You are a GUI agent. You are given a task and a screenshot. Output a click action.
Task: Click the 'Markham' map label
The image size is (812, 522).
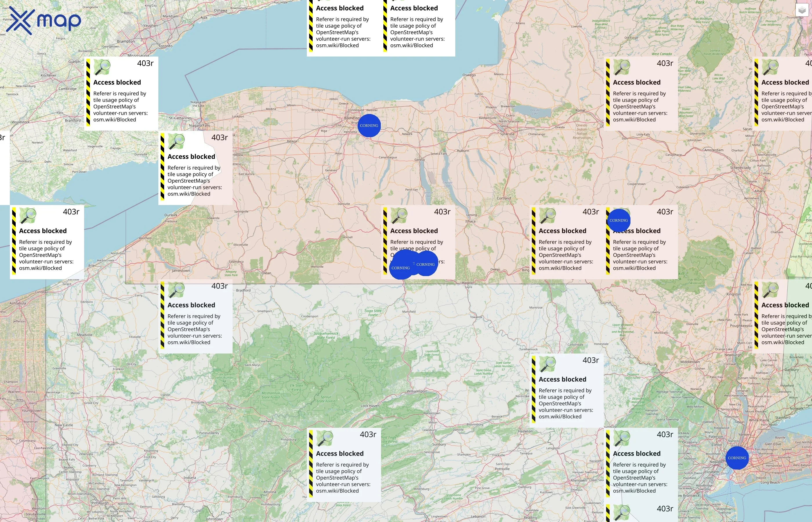click(171, 16)
